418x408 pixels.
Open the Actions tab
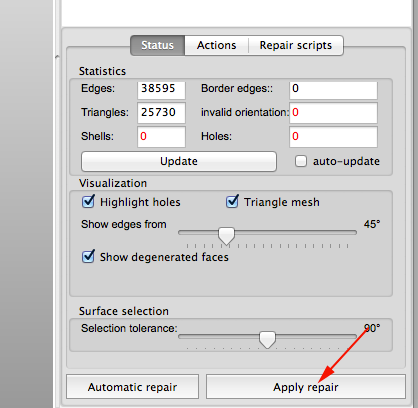[216, 45]
